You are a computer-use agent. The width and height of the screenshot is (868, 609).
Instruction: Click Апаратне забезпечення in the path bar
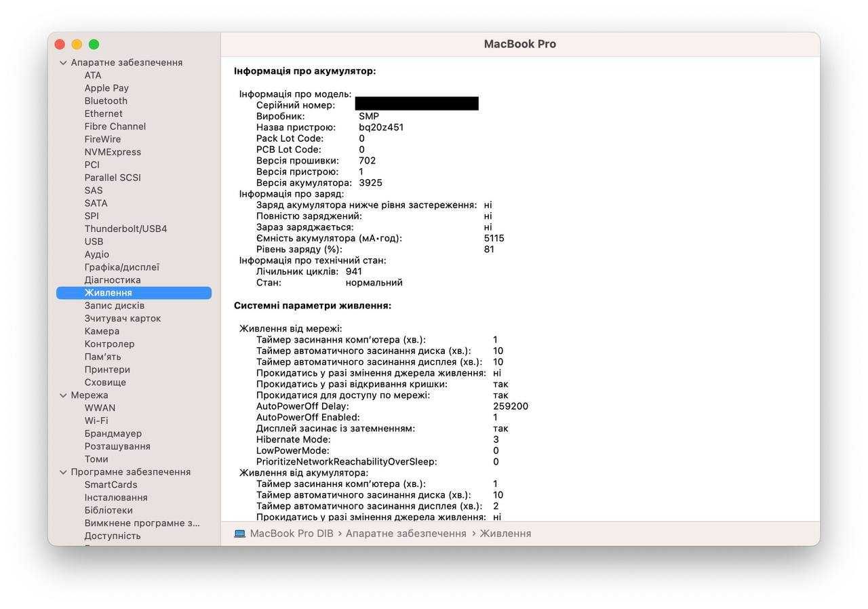pyautogui.click(x=406, y=534)
